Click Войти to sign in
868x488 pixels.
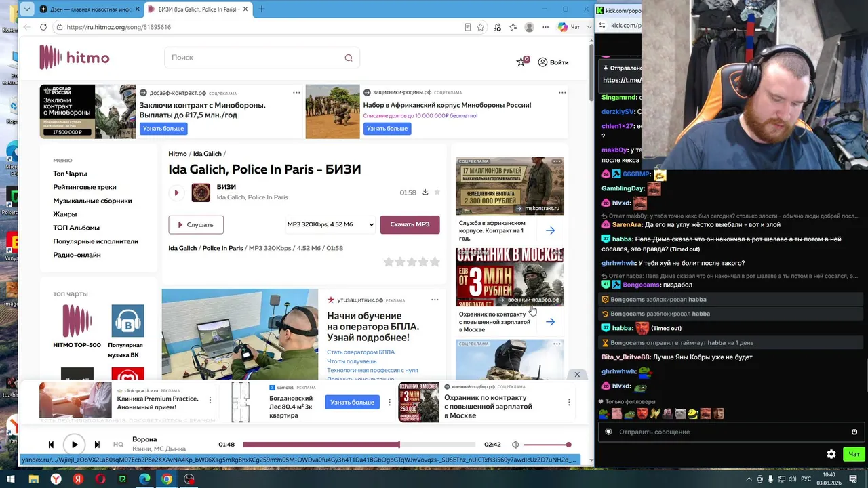tap(553, 62)
